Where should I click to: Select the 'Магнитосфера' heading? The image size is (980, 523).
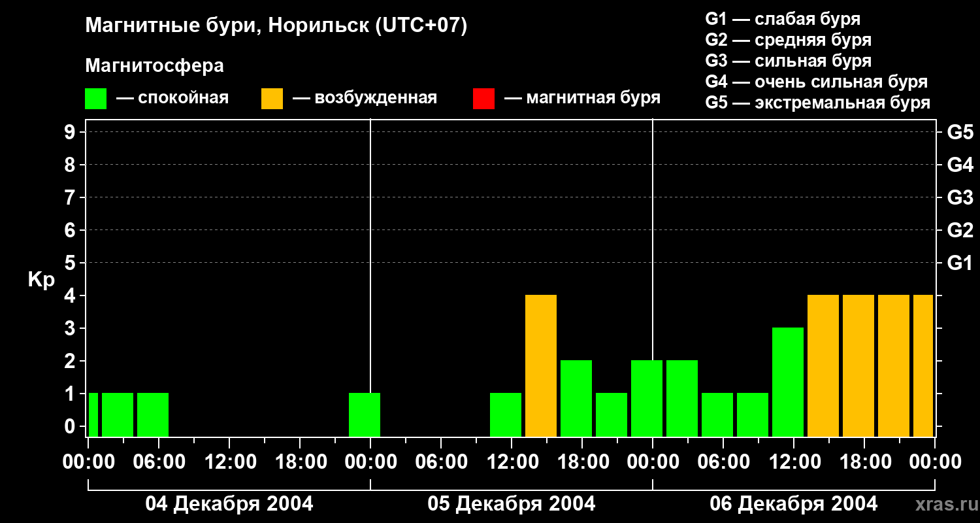click(x=154, y=66)
